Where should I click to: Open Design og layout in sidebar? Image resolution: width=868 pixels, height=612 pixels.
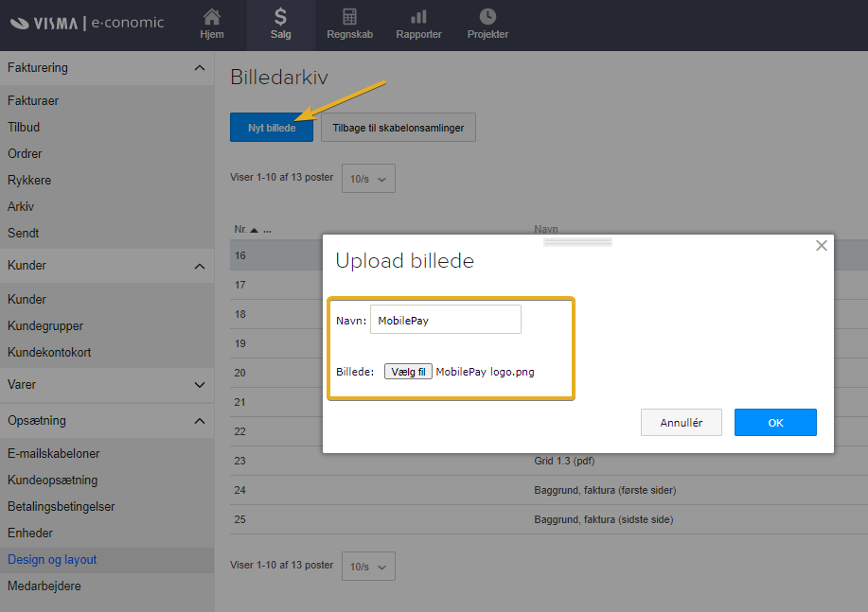coord(52,560)
